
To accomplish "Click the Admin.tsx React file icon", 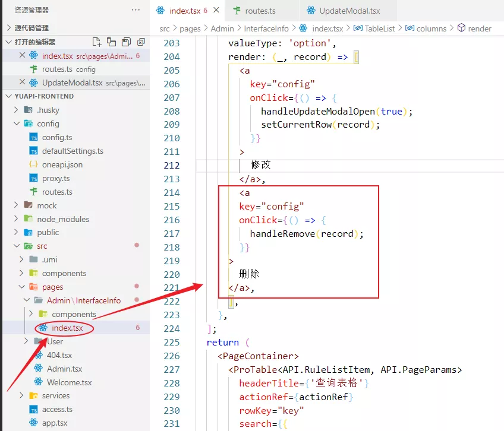I will (x=38, y=369).
